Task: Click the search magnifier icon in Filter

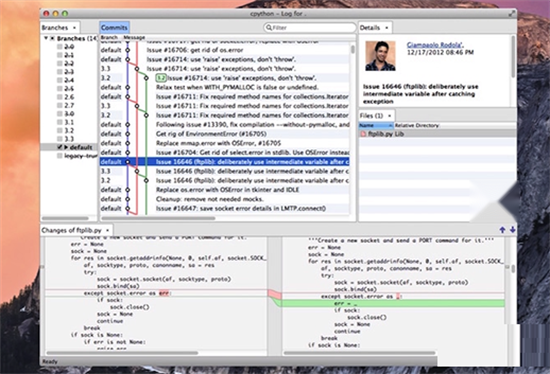Action: (269, 27)
